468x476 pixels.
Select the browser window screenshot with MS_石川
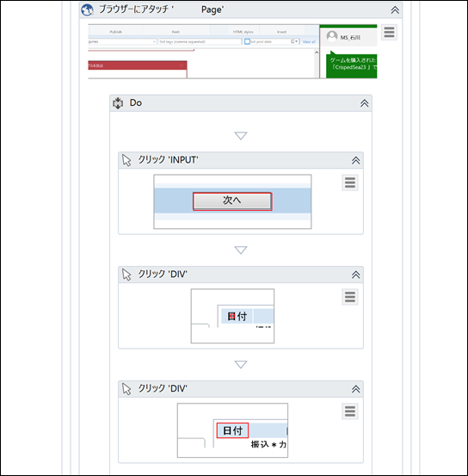[232, 52]
